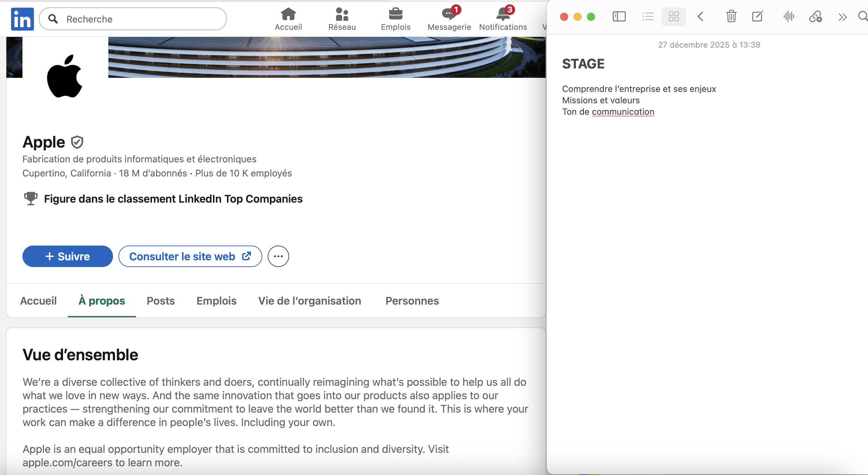Click the green fullscreen button in Notes
The image size is (868, 475).
pos(591,16)
